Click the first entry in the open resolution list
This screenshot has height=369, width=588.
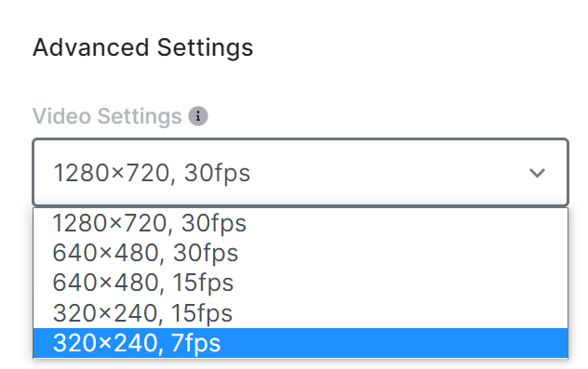301,223
